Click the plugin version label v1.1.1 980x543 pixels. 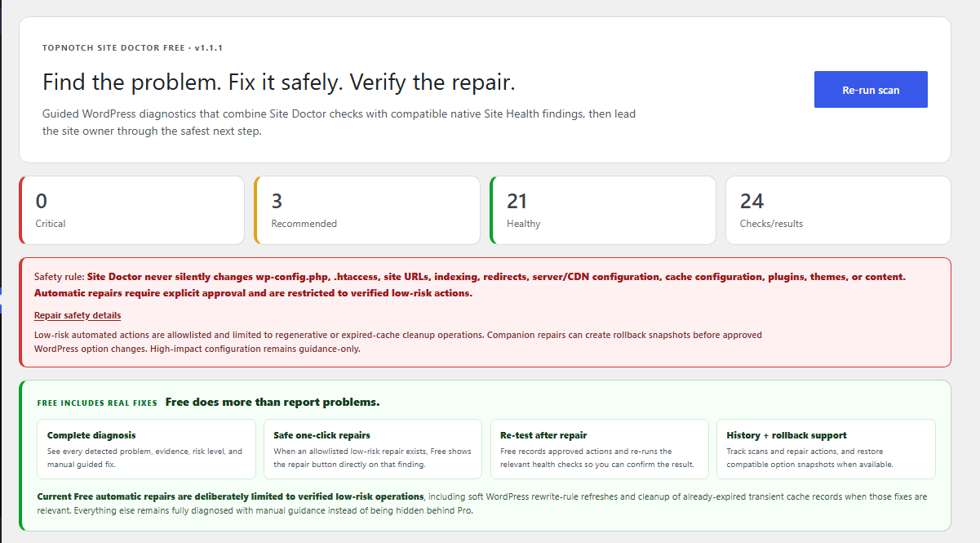[x=209, y=48]
